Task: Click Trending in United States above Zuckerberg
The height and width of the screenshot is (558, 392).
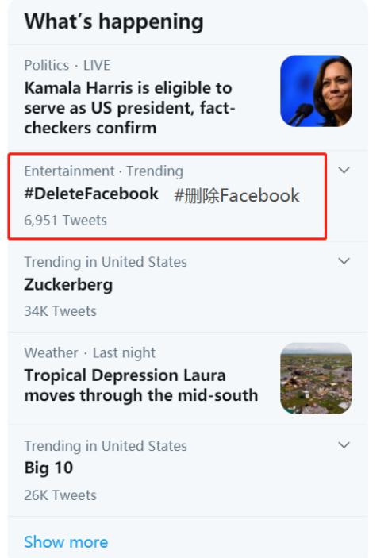Action: (x=106, y=262)
